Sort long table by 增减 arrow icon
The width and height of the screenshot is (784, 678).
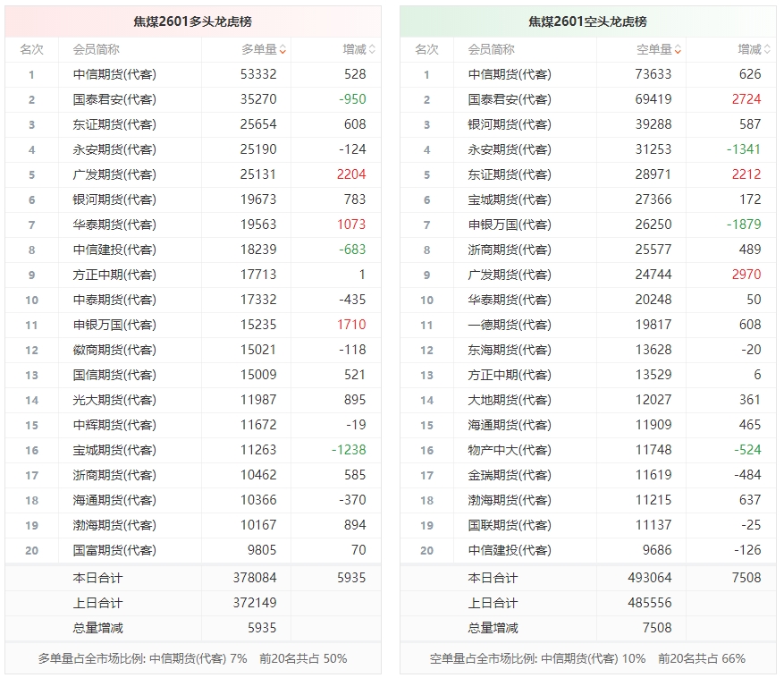pos(372,49)
